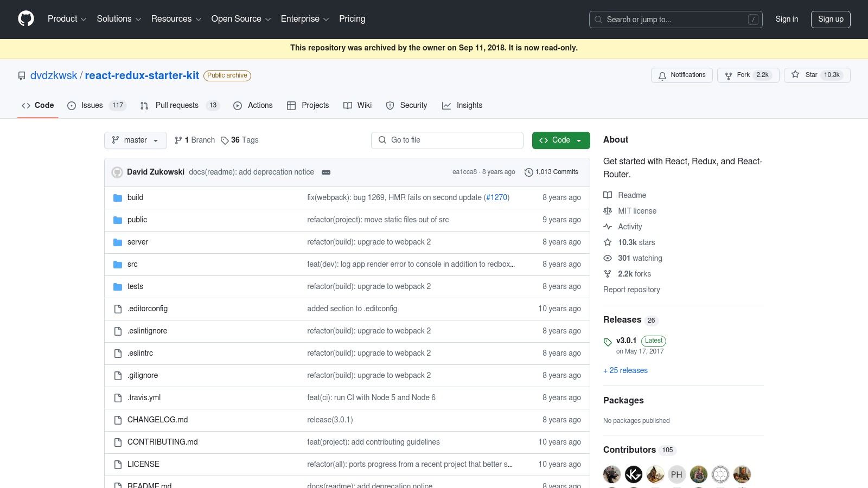Click the Go to file input
The image size is (868, 488).
tap(447, 140)
